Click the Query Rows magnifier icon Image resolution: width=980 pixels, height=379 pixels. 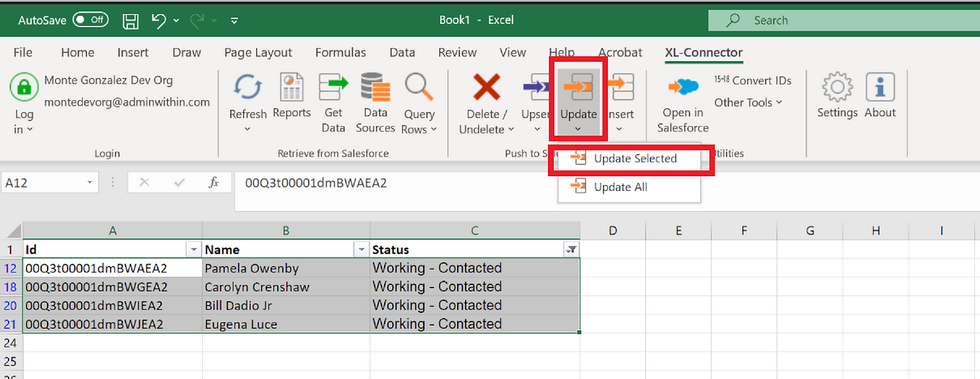[x=419, y=87]
